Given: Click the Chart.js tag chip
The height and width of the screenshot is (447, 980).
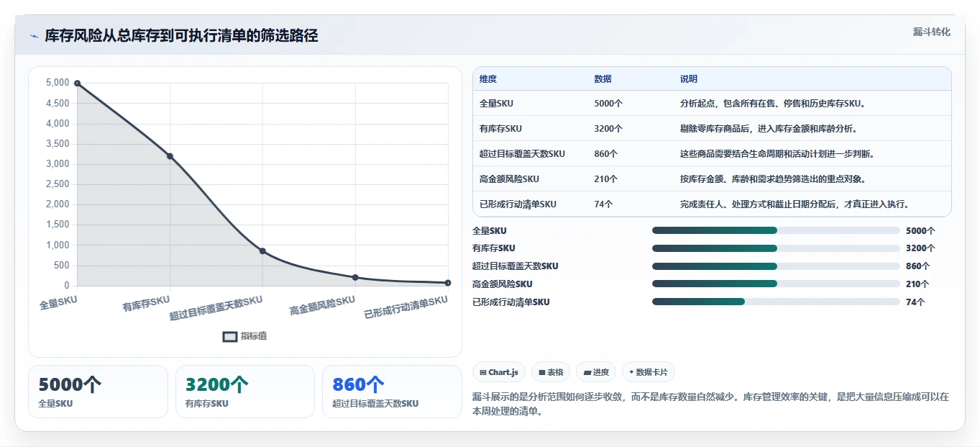Looking at the screenshot, I should [x=498, y=372].
